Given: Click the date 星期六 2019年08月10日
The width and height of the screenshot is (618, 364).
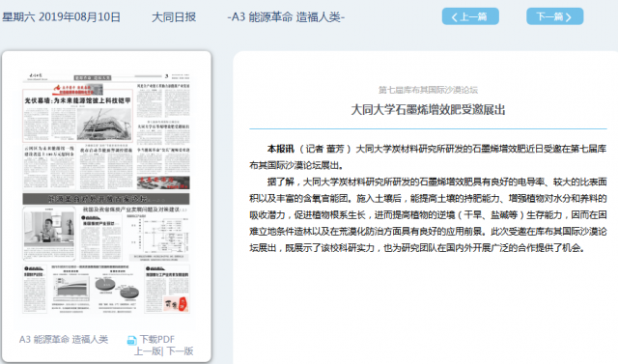Looking at the screenshot, I should coord(61,17).
